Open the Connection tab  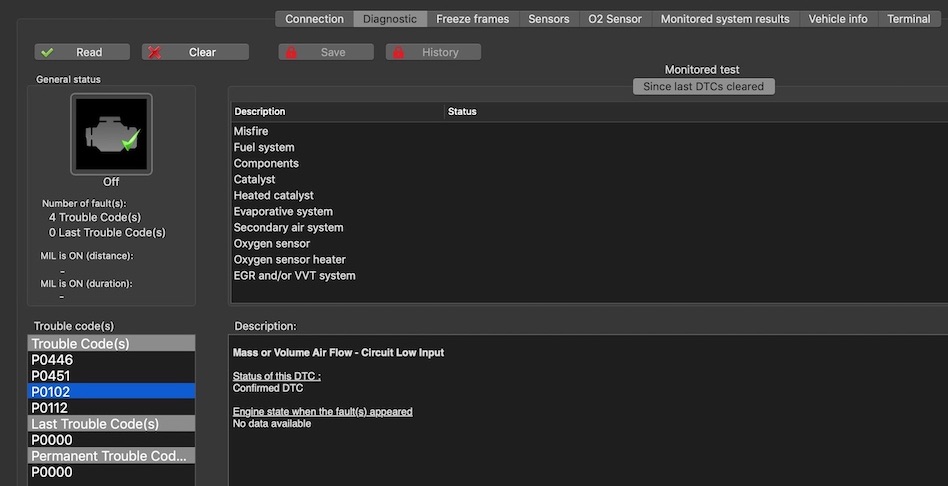point(314,19)
